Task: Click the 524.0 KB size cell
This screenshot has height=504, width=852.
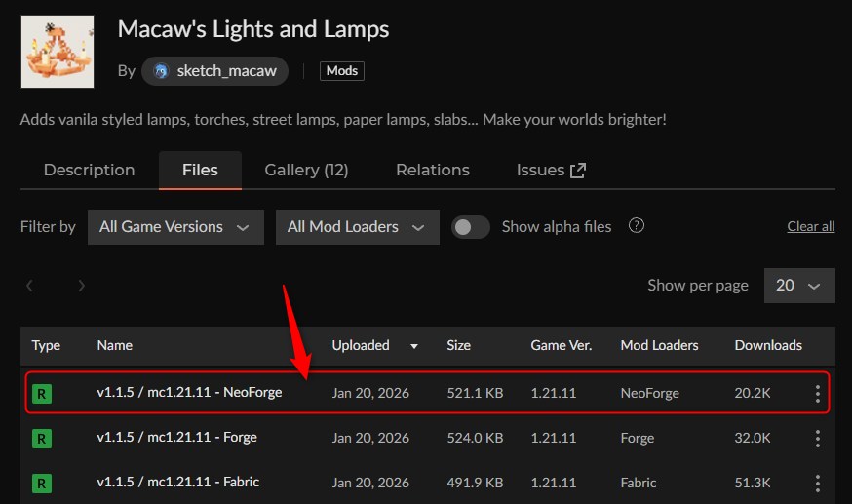Action: pyautogui.click(x=475, y=439)
